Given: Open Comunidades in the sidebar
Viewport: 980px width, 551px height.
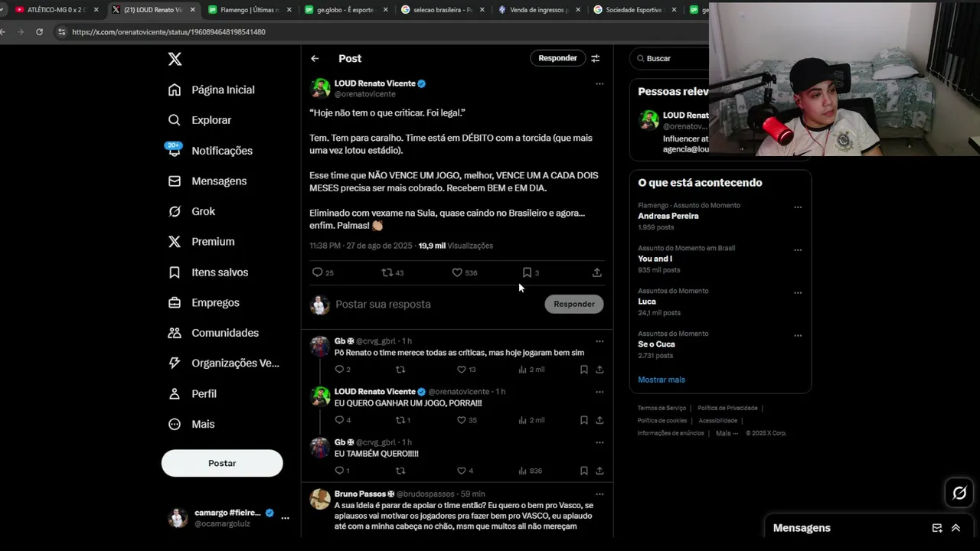Looking at the screenshot, I should point(214,333).
